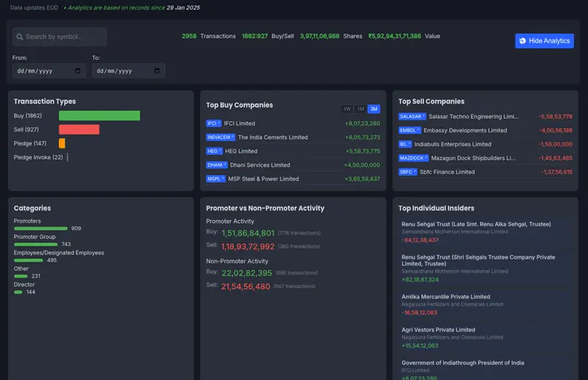Select the 1M period tab
This screenshot has height=380, width=588.
point(360,109)
